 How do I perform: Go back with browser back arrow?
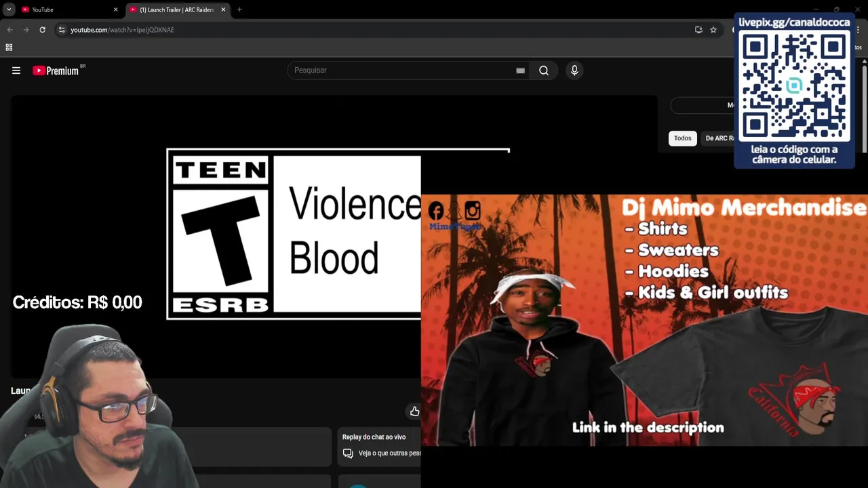point(9,30)
